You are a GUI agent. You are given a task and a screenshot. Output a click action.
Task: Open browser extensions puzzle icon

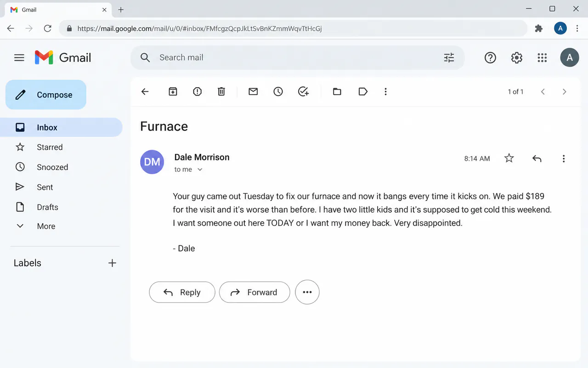(x=539, y=28)
